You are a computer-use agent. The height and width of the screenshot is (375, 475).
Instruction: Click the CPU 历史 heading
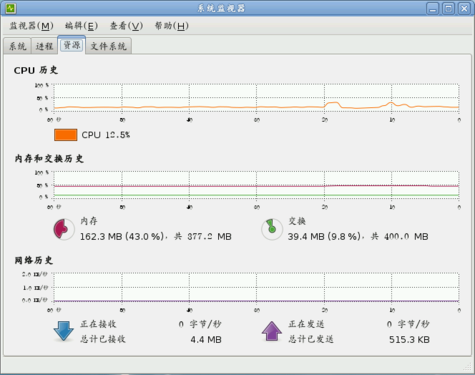36,70
